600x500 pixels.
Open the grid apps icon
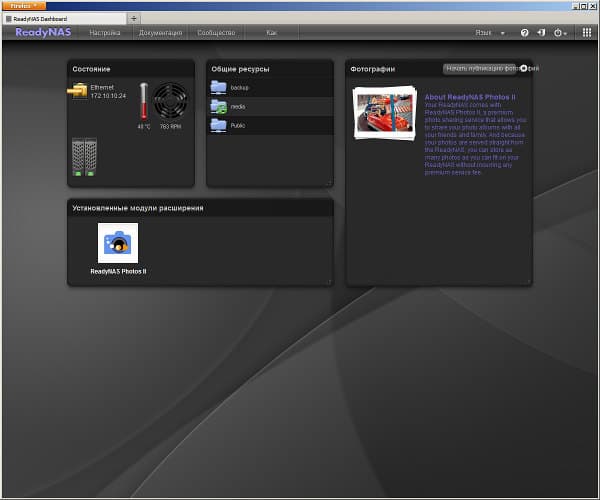point(587,33)
